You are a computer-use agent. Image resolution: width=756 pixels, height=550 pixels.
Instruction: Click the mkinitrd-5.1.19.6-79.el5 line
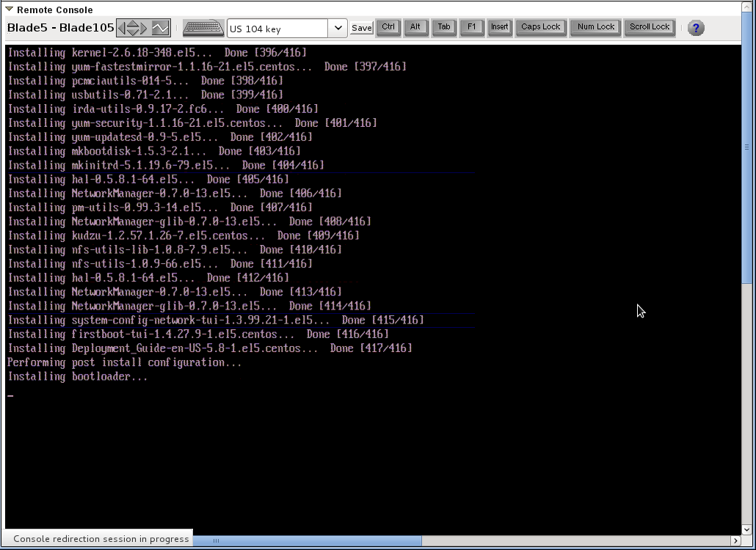pyautogui.click(x=166, y=165)
